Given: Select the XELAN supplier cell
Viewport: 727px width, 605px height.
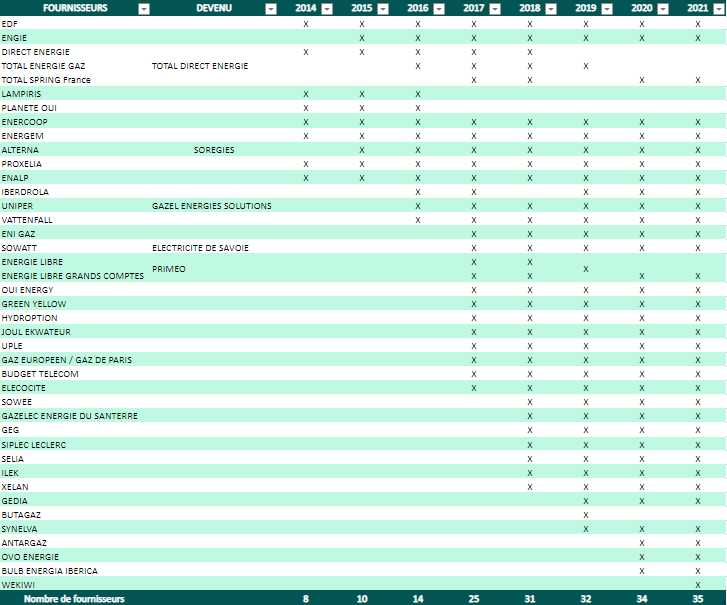Looking at the screenshot, I should [75, 487].
